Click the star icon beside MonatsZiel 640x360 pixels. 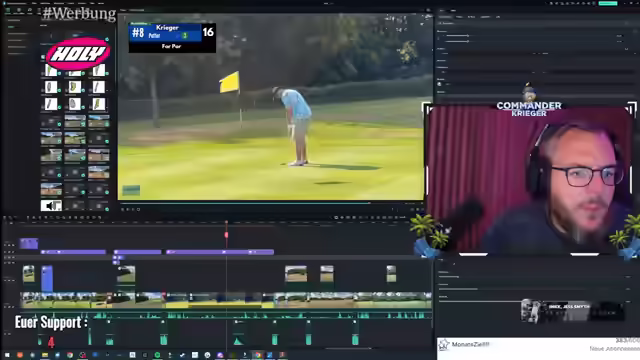click(x=444, y=345)
